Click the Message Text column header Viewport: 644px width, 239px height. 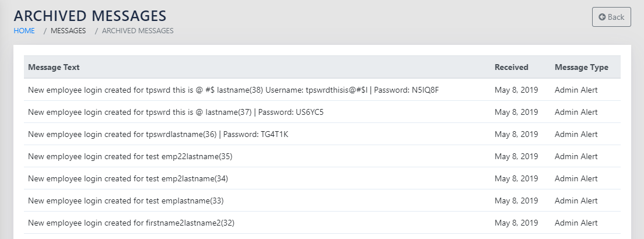(54, 67)
